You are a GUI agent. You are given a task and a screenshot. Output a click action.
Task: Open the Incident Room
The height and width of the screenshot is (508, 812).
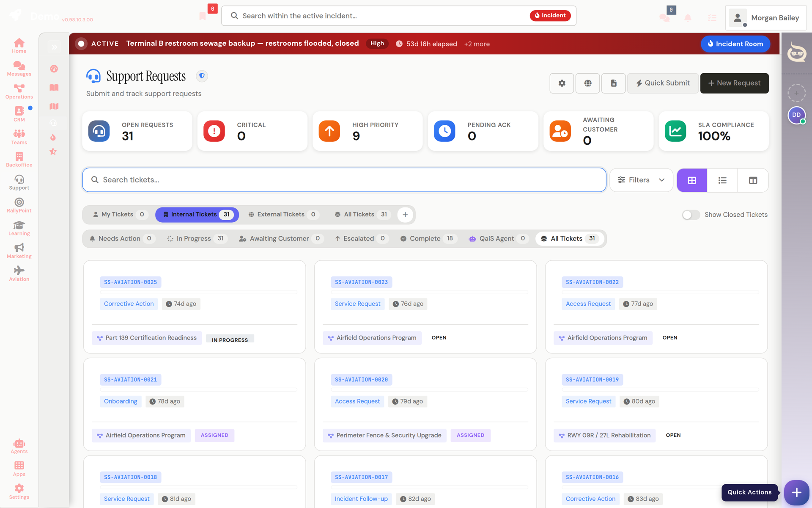click(x=735, y=44)
